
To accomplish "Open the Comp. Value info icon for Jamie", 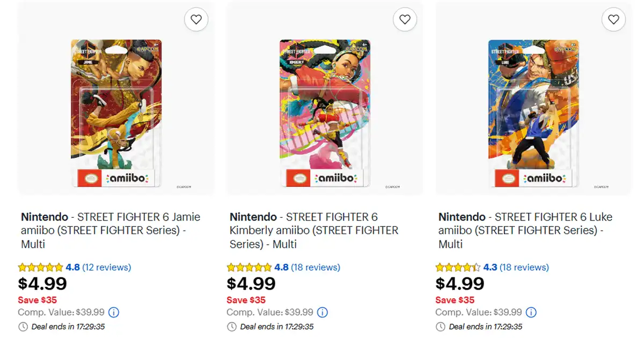I will click(114, 312).
